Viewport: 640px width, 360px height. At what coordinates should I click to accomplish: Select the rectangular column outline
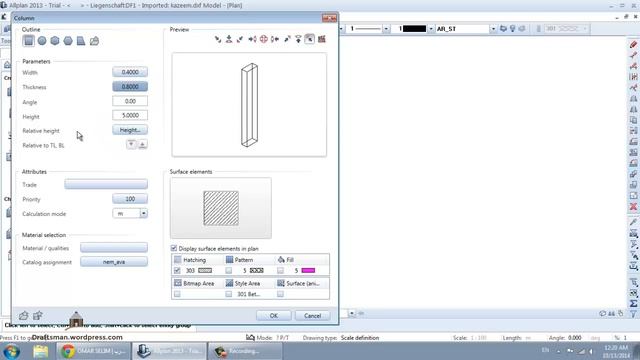(29, 40)
